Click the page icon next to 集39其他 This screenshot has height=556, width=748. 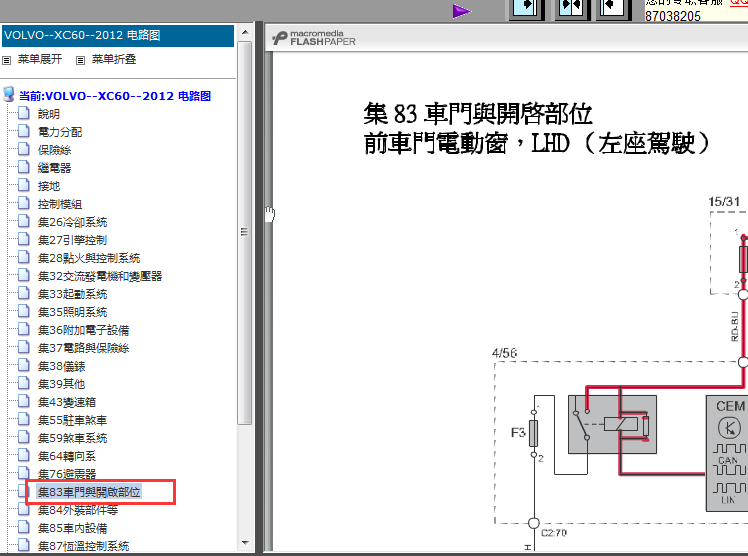[x=23, y=382]
